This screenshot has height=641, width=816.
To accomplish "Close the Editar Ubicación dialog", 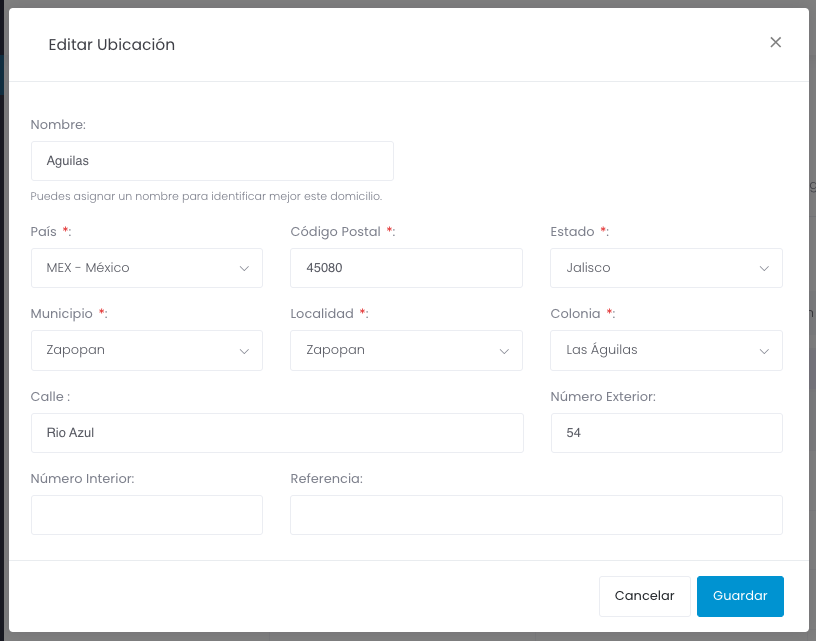I will [x=775, y=43].
